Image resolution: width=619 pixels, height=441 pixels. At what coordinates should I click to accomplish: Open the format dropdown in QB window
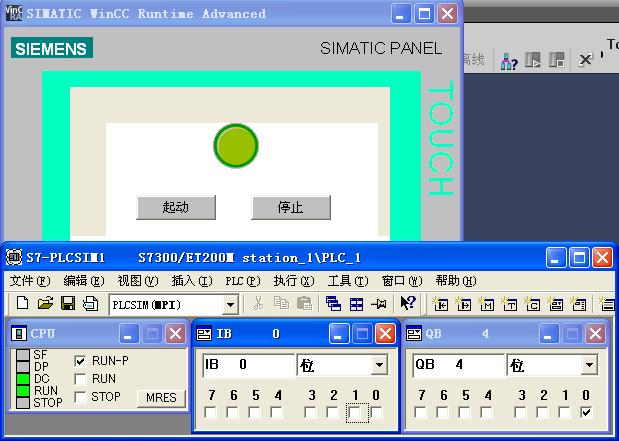click(x=589, y=364)
